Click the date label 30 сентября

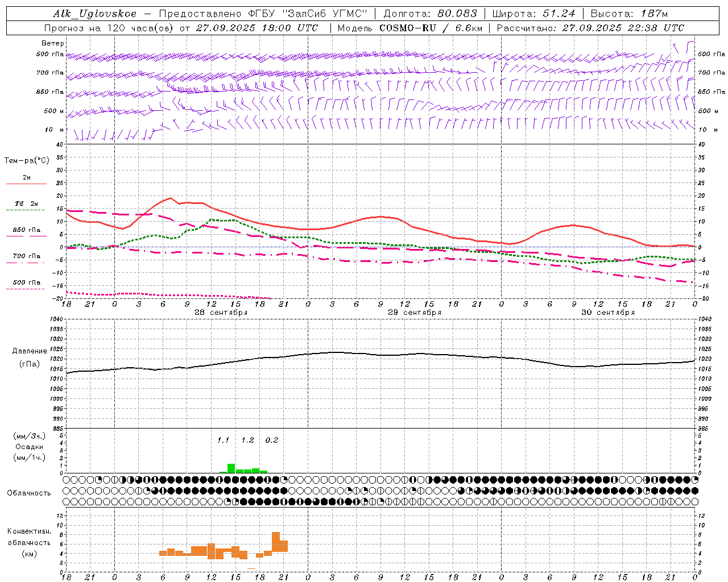(607, 313)
